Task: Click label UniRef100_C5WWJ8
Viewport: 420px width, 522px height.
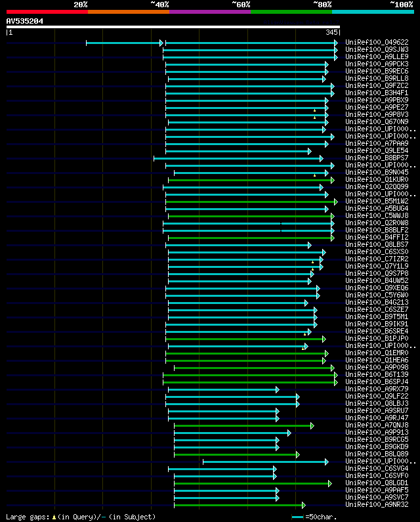Action: (x=377, y=216)
